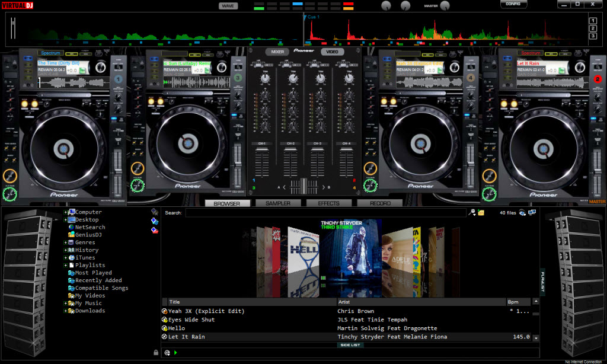This screenshot has width=607, height=364.
Task: Click the crossfader right arrow next to B
Action: coord(324,187)
